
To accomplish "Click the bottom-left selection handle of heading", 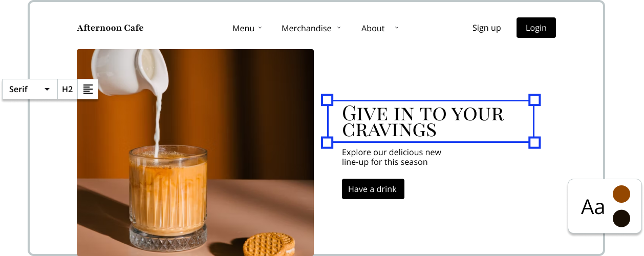I will 327,142.
